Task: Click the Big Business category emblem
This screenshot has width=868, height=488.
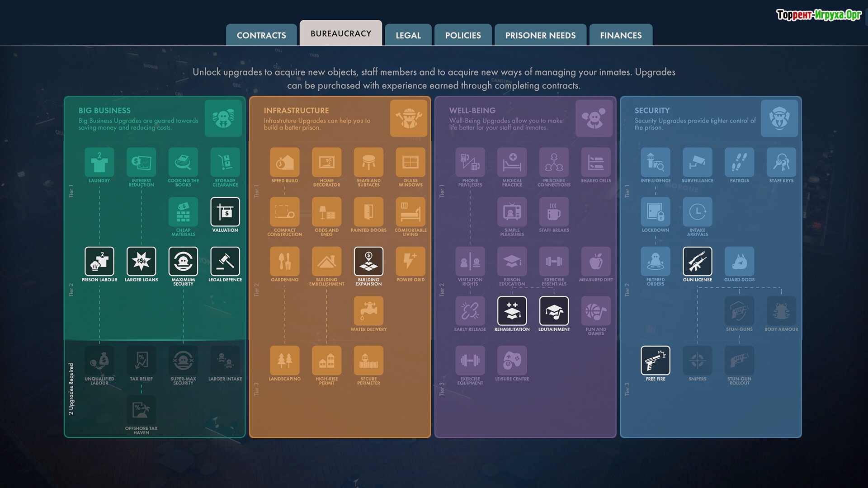Action: 223,118
